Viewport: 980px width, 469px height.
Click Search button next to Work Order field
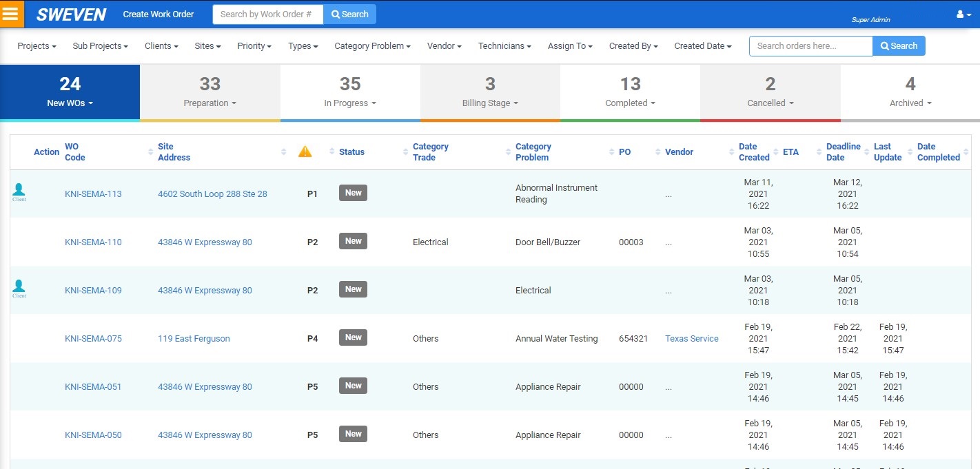349,14
